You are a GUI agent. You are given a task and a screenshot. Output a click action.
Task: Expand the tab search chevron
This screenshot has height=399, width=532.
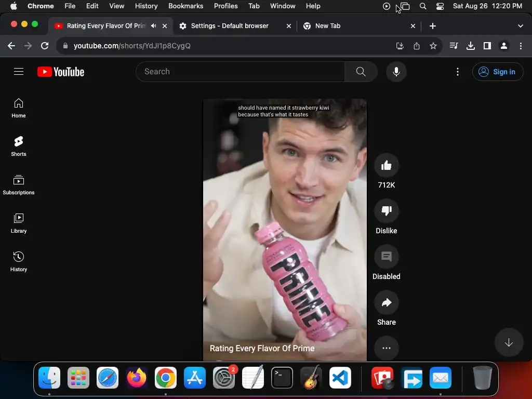pyautogui.click(x=521, y=26)
